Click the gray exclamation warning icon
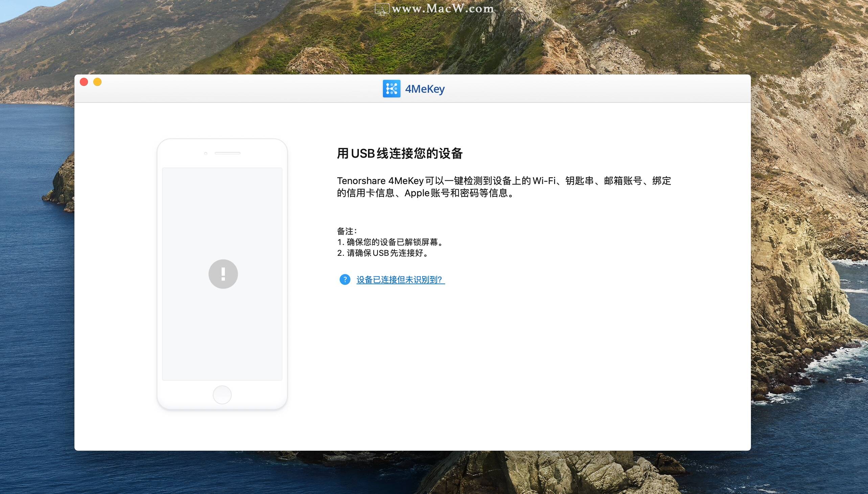Viewport: 868px width, 494px height. pyautogui.click(x=223, y=274)
